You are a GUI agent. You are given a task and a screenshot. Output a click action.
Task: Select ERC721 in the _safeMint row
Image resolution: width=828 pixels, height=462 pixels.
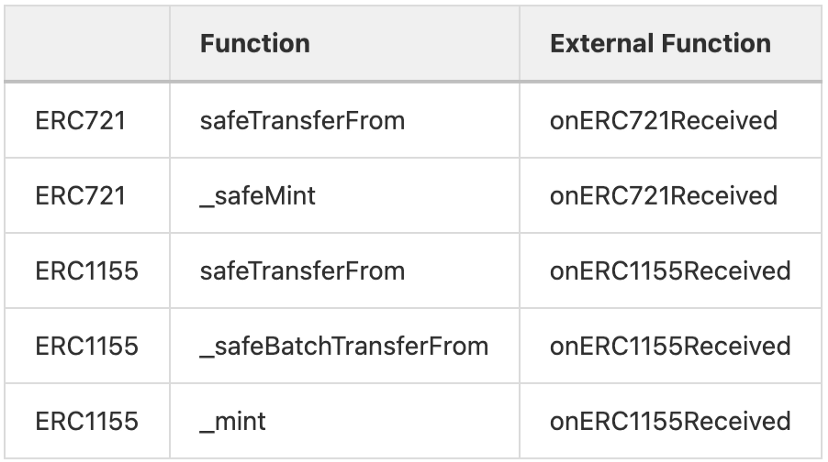[x=80, y=196]
